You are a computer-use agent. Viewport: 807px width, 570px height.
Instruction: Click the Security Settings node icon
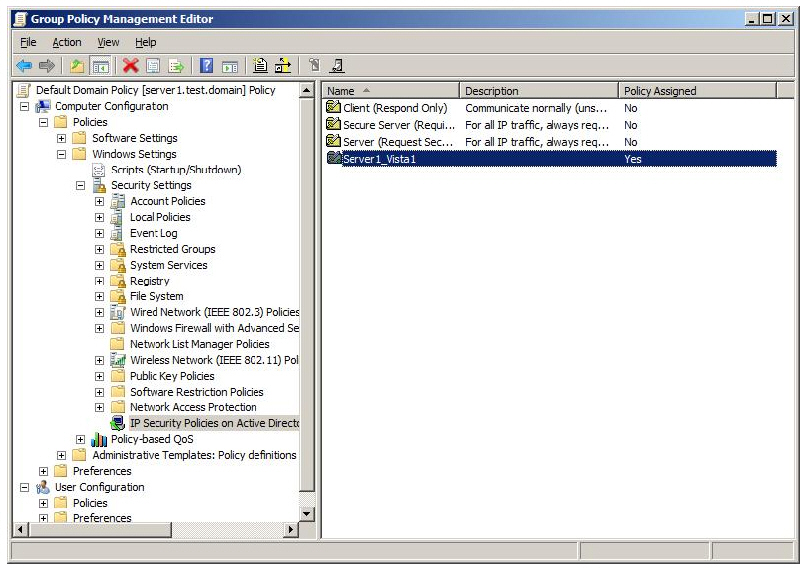pos(99,185)
